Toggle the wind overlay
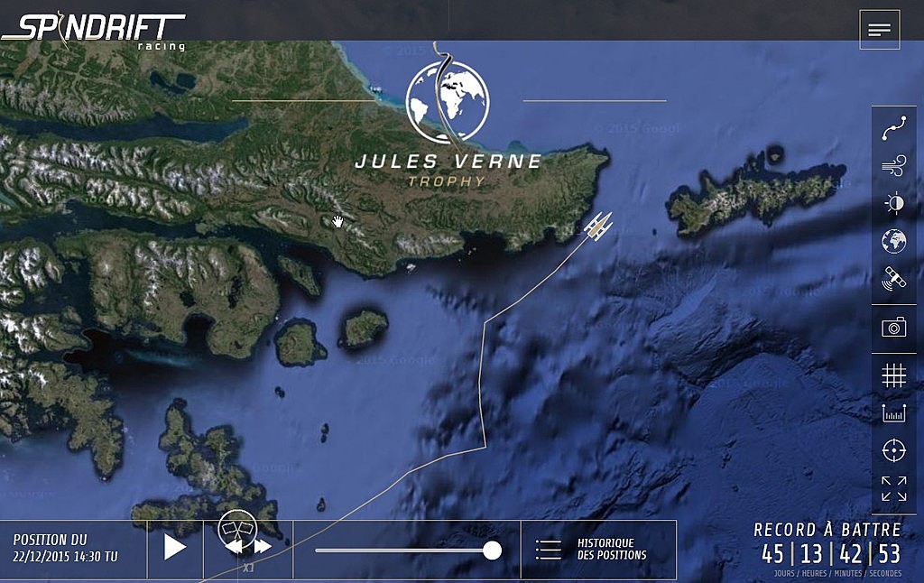Screen dimensions: 924x583 coord(893,166)
